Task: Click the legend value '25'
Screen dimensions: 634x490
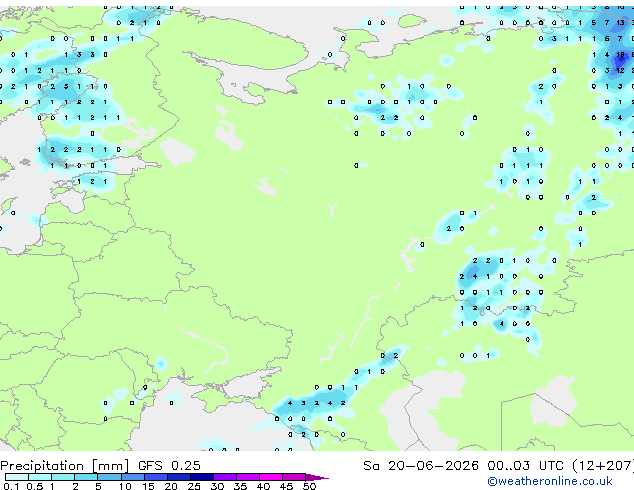Action: click(194, 486)
